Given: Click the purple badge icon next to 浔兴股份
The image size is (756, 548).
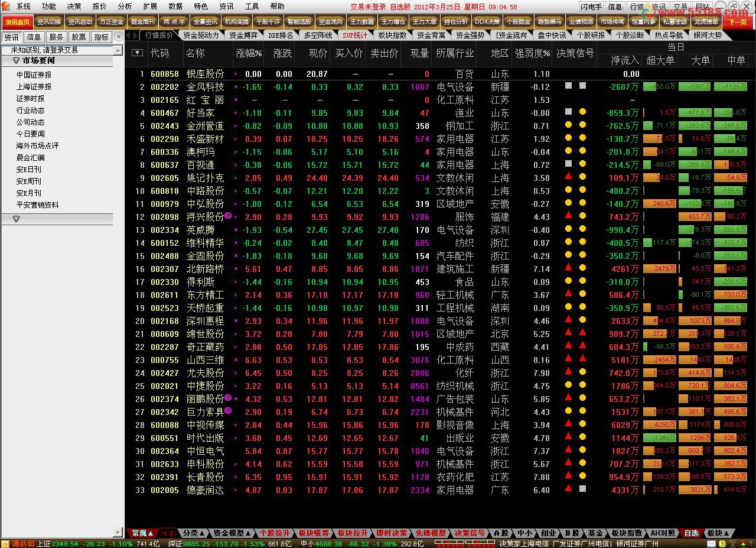Looking at the screenshot, I should pos(228,216).
